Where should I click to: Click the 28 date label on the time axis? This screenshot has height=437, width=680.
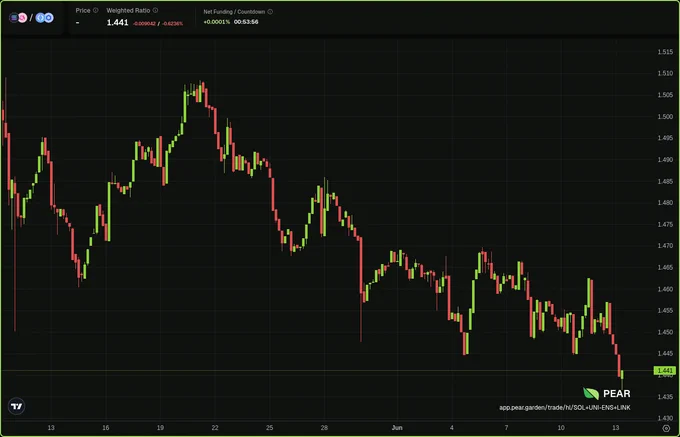click(324, 428)
